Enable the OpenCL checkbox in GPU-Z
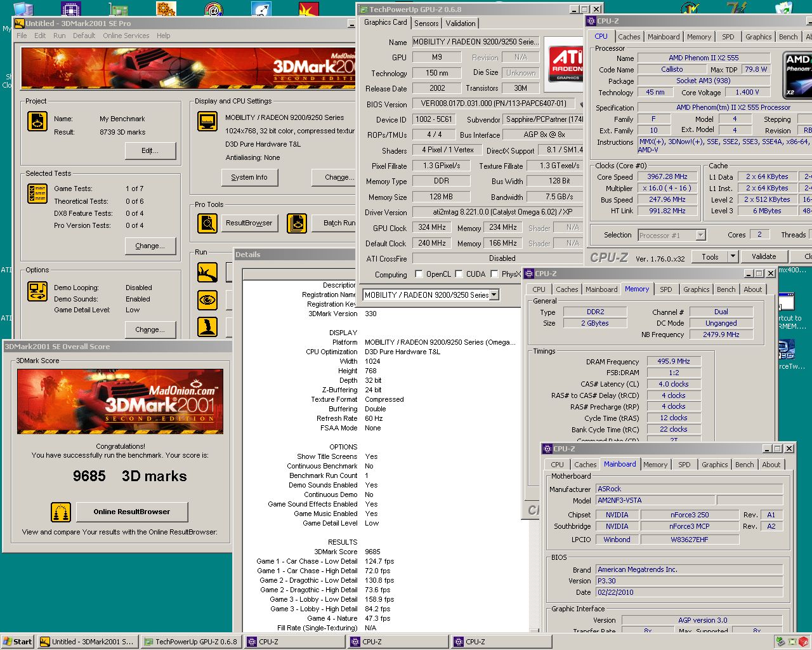Viewport: 812px width, 650px height. click(419, 274)
